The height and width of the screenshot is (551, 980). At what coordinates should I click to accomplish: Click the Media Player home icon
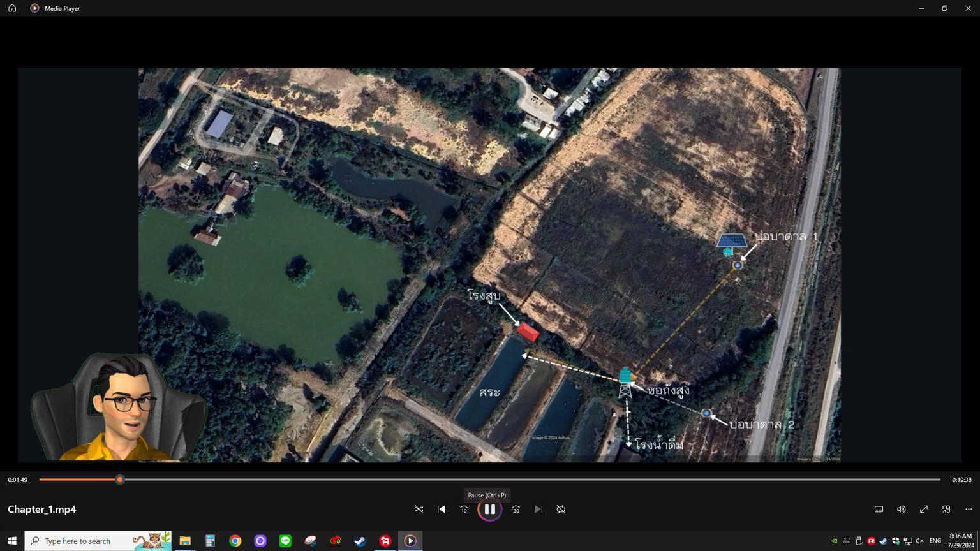coord(12,8)
